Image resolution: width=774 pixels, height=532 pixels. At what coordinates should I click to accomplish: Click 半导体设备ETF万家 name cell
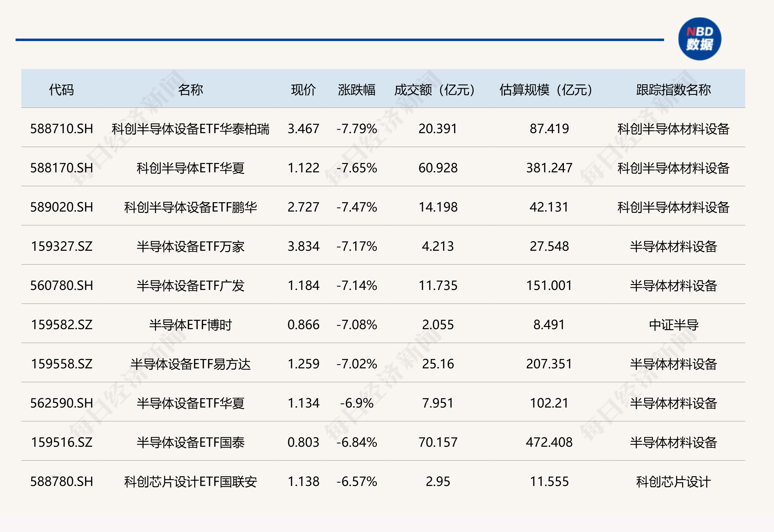[x=191, y=246]
